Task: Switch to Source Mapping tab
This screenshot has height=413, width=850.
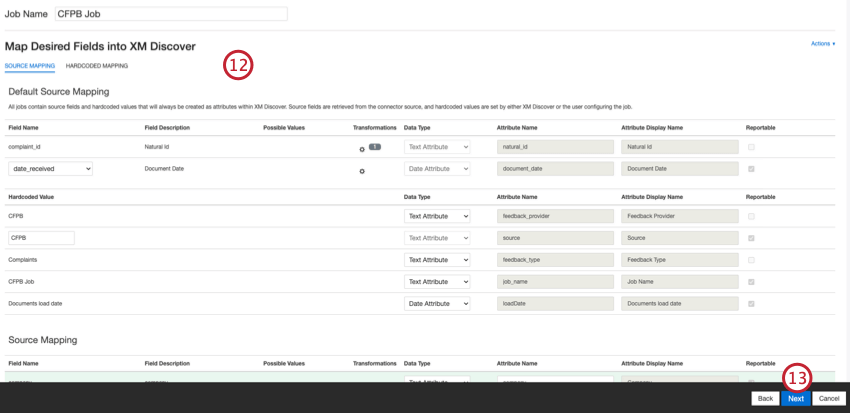Action: click(30, 66)
